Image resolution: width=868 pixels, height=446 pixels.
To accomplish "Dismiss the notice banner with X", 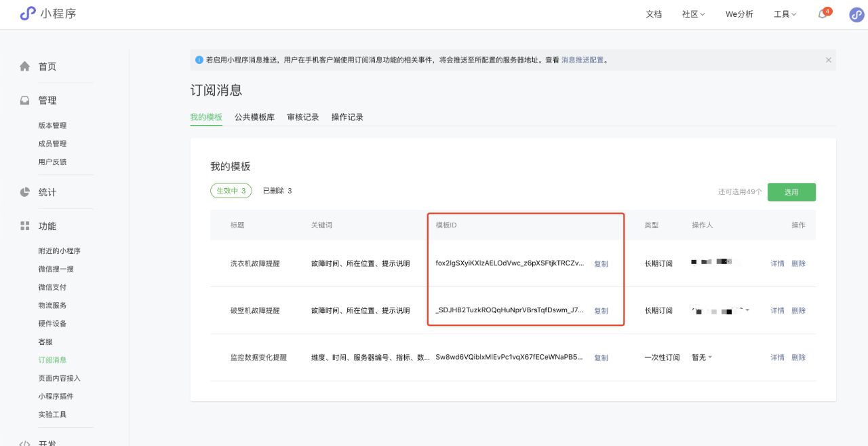I will (x=828, y=60).
